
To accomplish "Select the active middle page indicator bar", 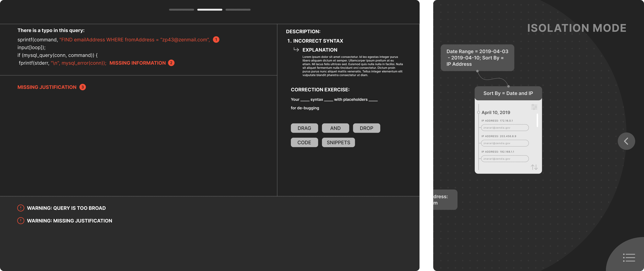I will 210,10.
